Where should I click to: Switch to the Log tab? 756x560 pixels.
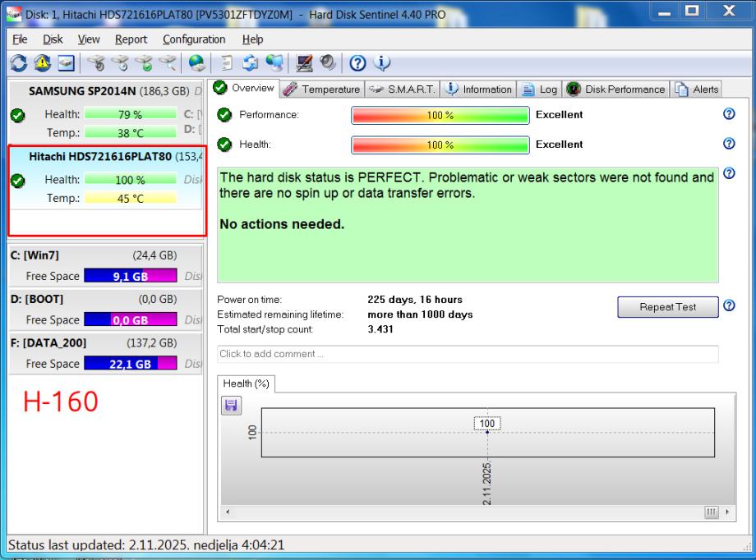click(x=540, y=90)
